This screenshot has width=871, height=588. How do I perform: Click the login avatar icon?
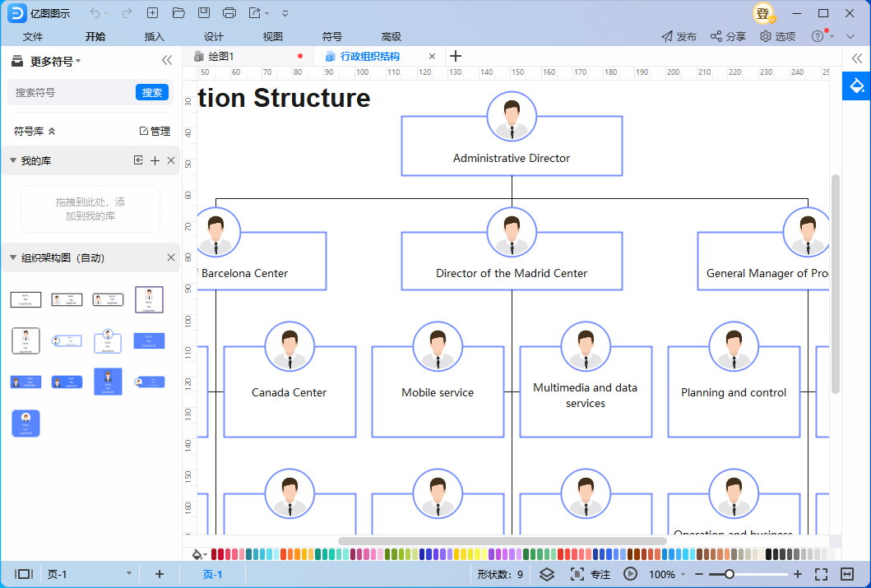point(763,13)
